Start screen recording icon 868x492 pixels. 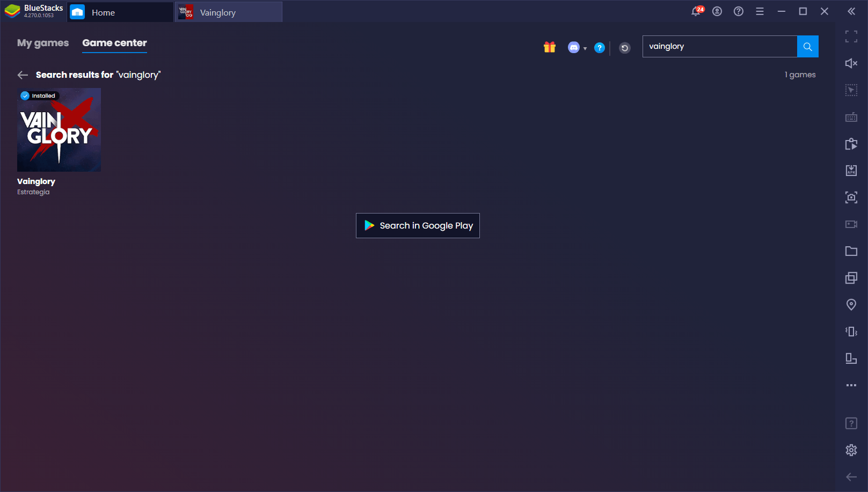click(851, 224)
